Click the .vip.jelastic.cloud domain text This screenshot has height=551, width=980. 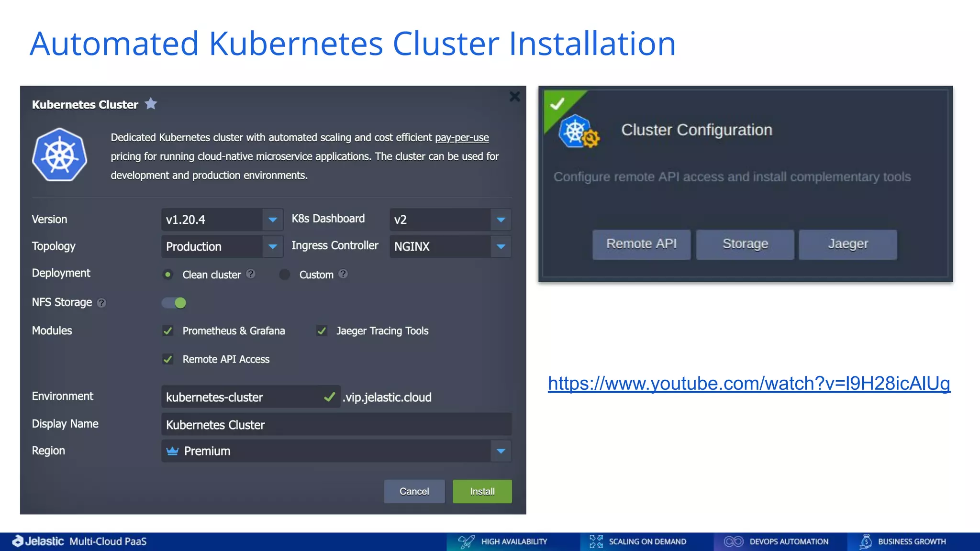click(387, 397)
